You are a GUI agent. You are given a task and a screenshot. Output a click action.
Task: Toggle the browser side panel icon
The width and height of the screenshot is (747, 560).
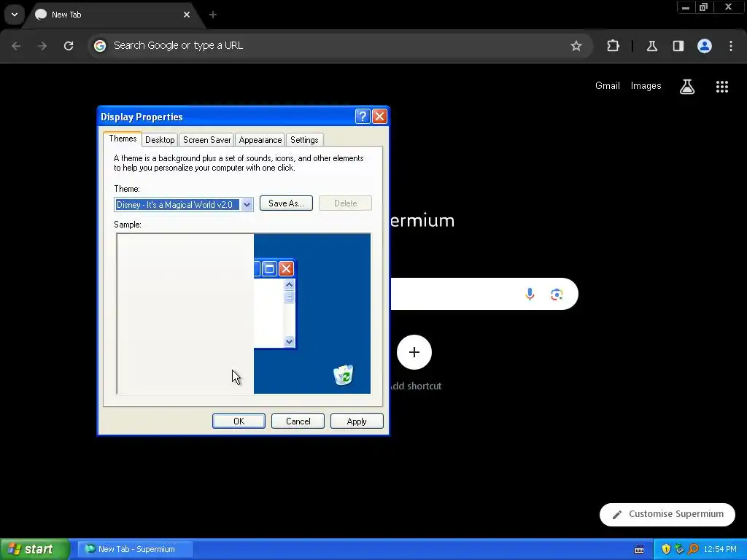[x=678, y=46]
